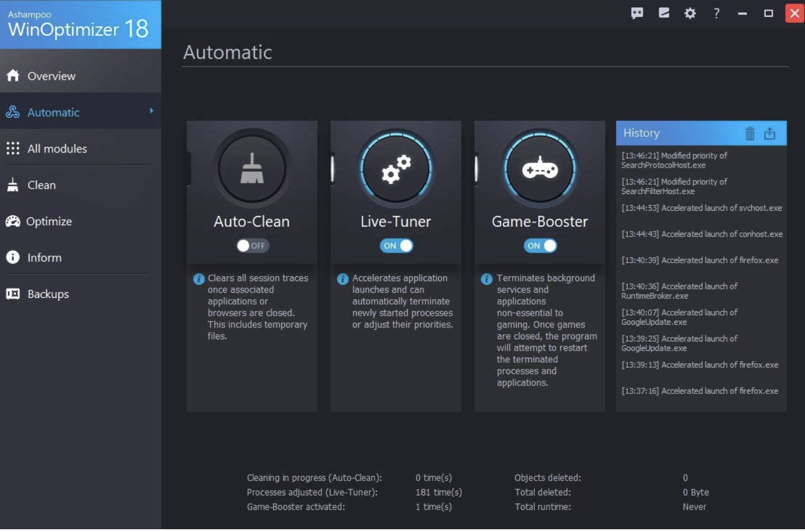This screenshot has height=532, width=805.
Task: Click the Overview home icon
Action: click(13, 75)
